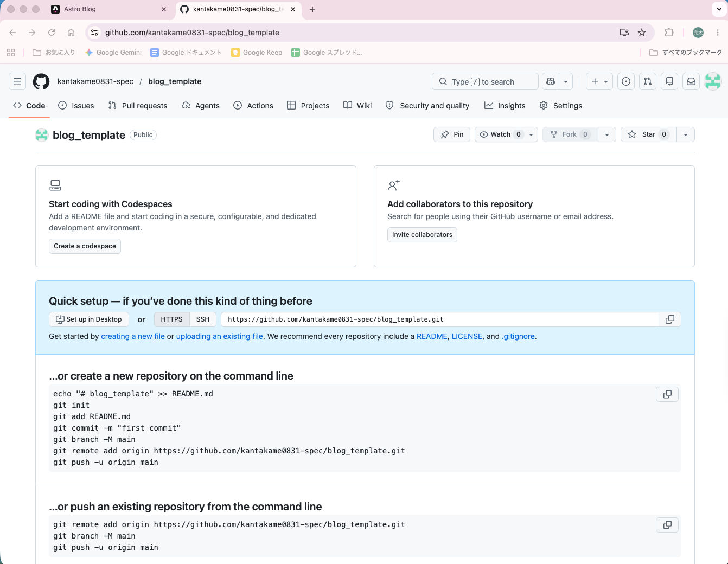This screenshot has height=564, width=728.
Task: Switch to the Issues tab
Action: click(76, 106)
